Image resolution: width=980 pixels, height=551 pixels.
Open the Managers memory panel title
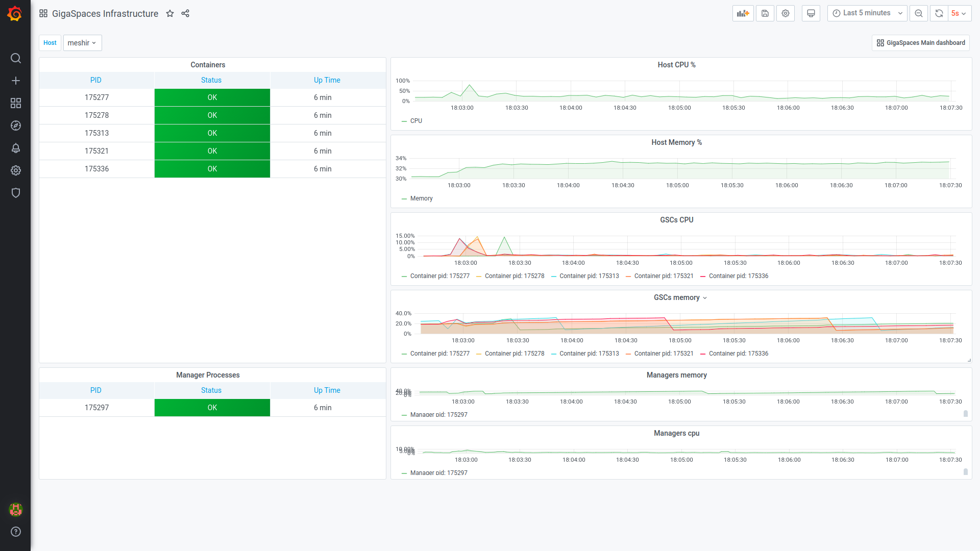[x=676, y=375]
